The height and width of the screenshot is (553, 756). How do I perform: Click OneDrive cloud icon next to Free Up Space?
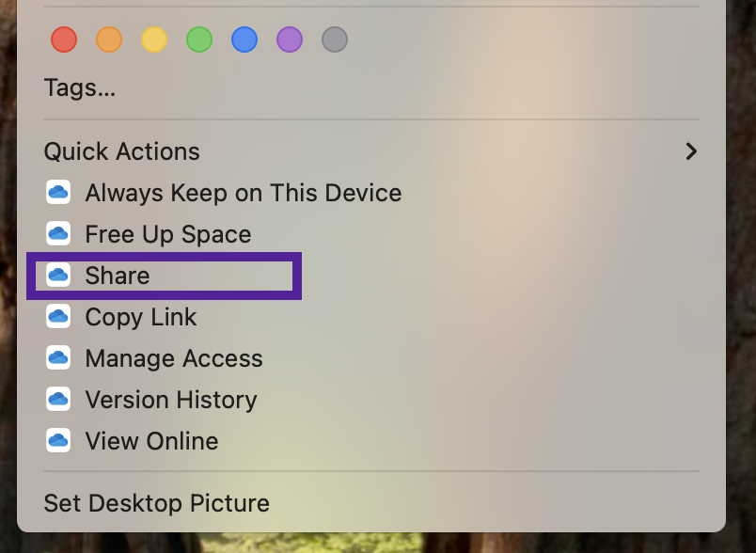tap(58, 234)
